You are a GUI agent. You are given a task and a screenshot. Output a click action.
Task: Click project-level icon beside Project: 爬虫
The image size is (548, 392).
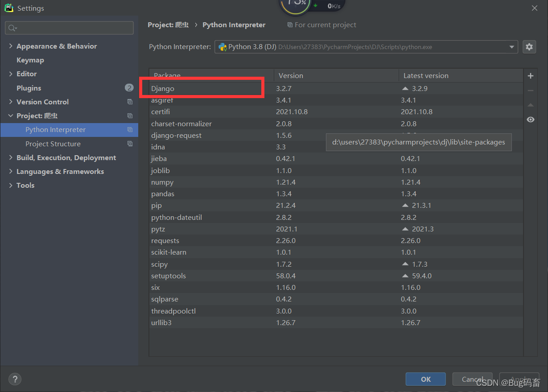(x=130, y=116)
